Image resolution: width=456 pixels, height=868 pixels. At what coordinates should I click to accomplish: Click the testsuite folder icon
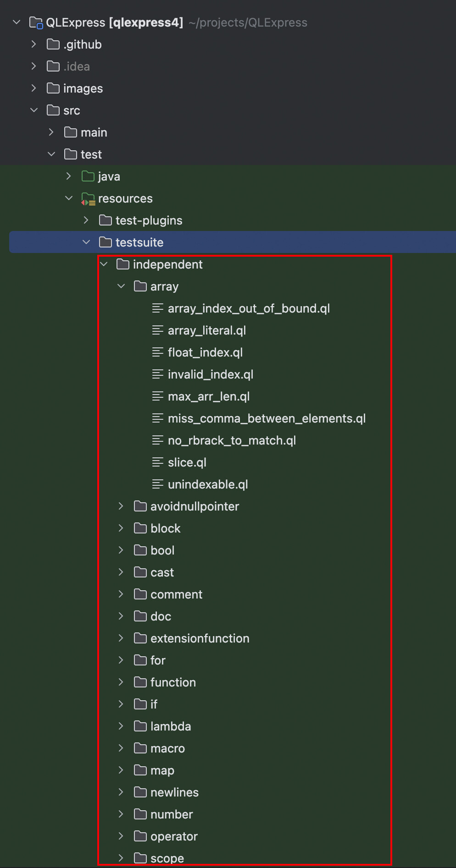point(106,242)
